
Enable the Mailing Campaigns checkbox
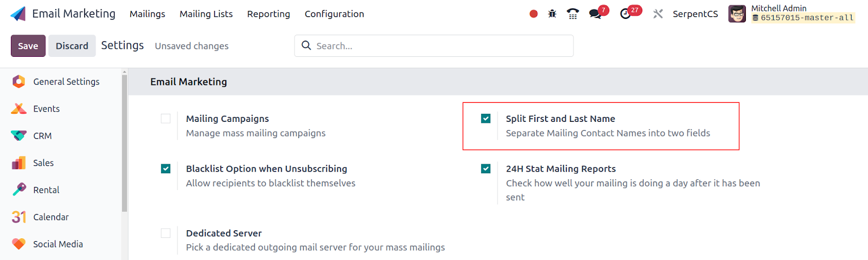point(166,119)
